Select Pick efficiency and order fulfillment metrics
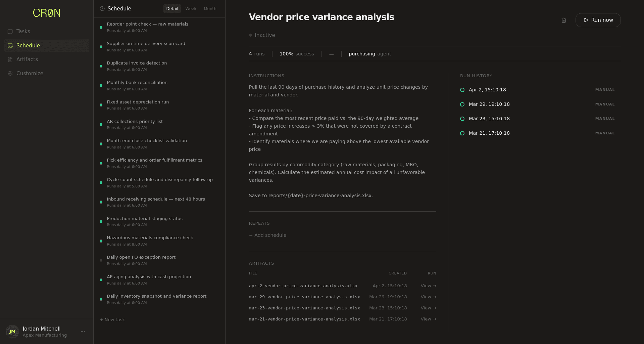This screenshot has height=344, width=644. (159, 163)
